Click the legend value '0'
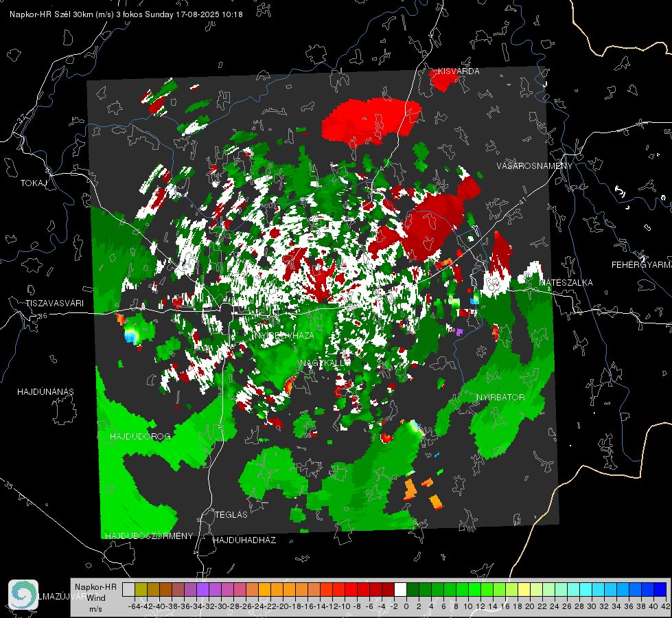The height and width of the screenshot is (618, 672). 406,606
